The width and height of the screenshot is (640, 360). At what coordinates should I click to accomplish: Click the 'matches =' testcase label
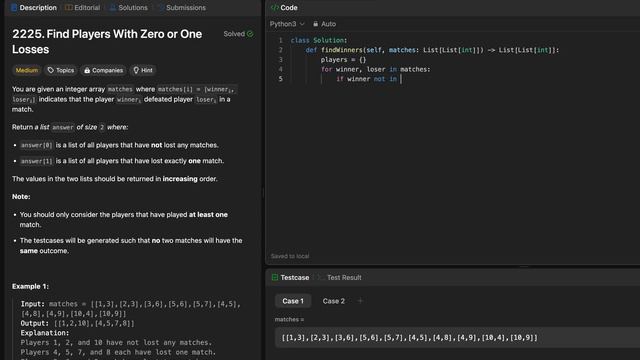point(289,320)
